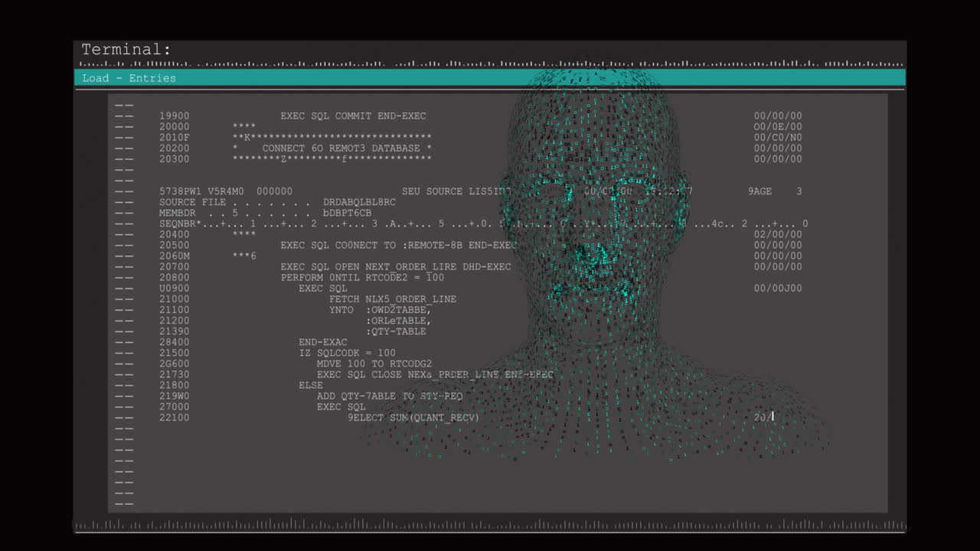Click the date value "00/C0/N0"

tap(778, 138)
